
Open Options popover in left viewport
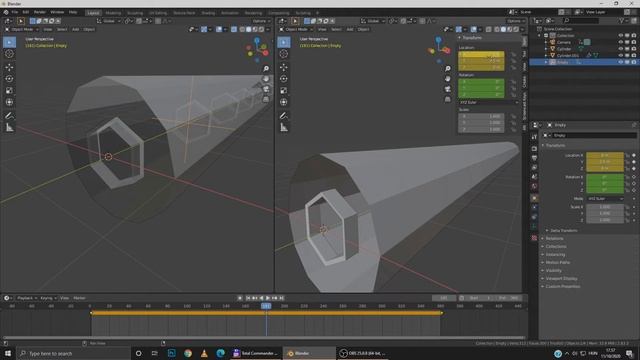tap(261, 21)
